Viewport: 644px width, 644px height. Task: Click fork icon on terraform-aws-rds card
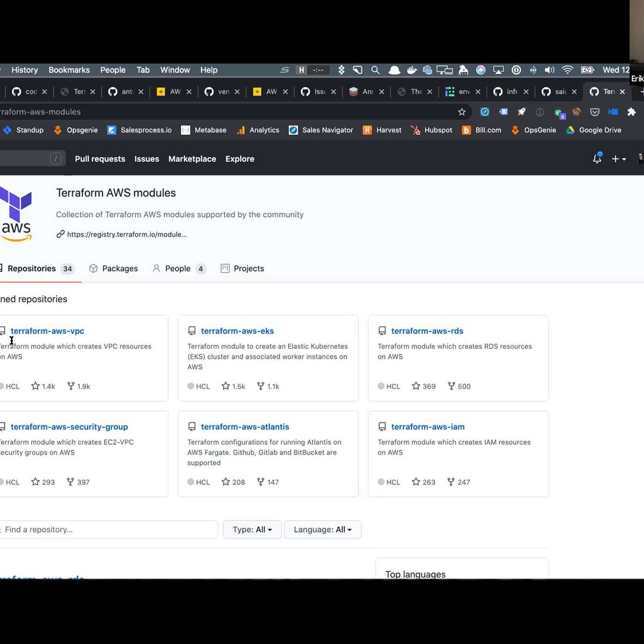[x=451, y=386]
